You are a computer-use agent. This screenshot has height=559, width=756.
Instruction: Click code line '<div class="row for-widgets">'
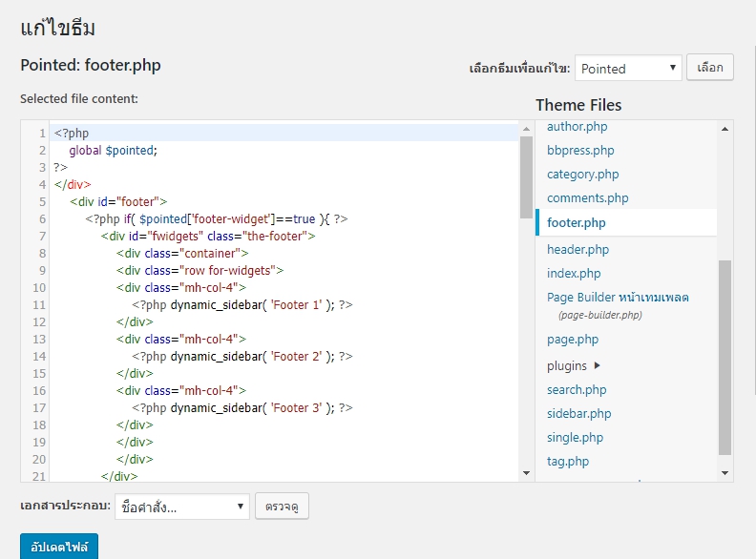pyautogui.click(x=199, y=270)
